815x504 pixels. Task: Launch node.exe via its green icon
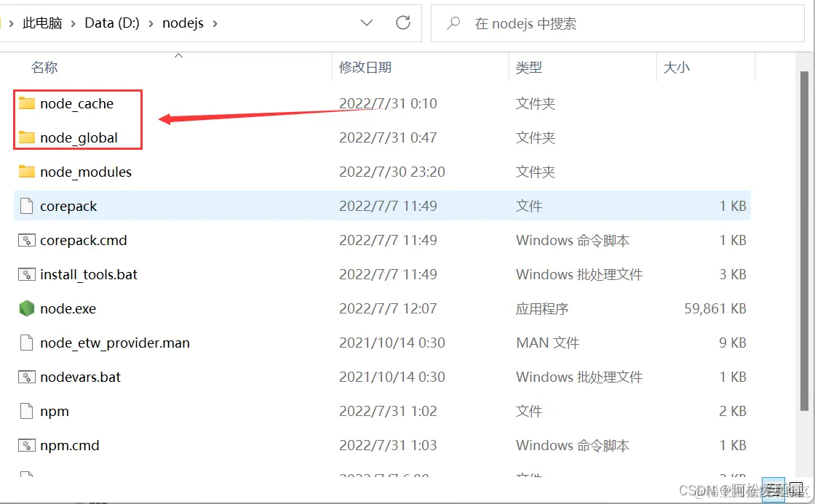(x=27, y=308)
